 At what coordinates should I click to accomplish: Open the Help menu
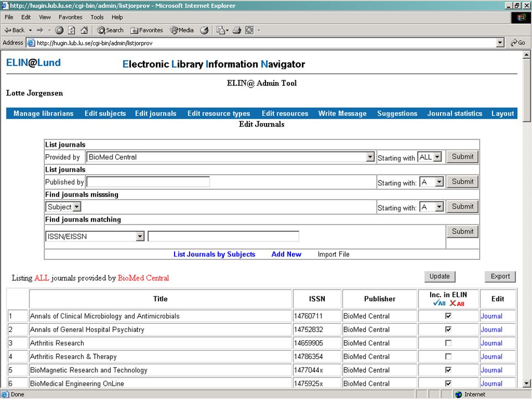(x=117, y=17)
